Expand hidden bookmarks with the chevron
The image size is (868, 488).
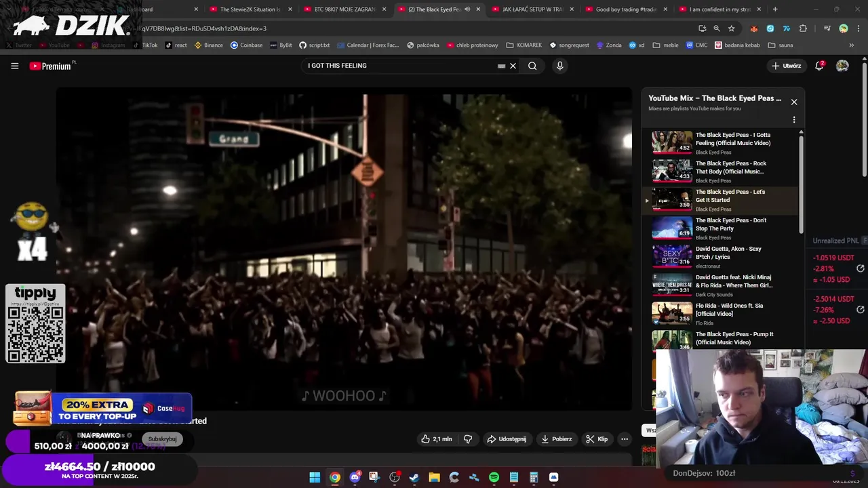click(x=852, y=45)
